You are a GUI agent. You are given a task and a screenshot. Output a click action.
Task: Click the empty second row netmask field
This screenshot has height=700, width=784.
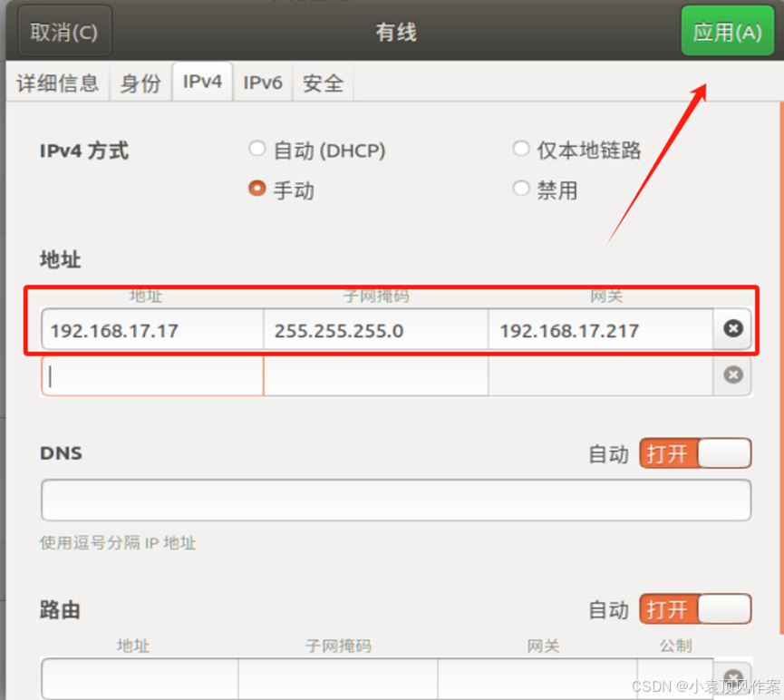point(376,375)
